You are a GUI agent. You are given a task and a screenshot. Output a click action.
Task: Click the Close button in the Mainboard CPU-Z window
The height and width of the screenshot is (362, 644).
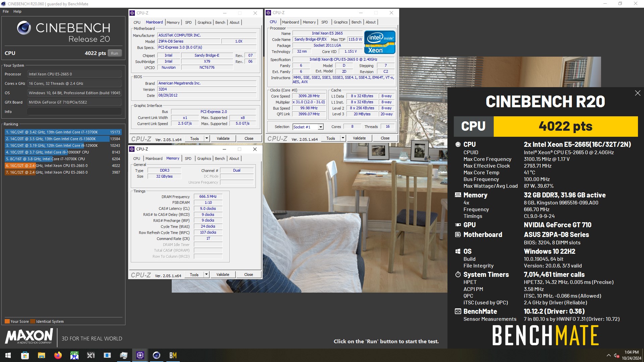click(x=249, y=138)
